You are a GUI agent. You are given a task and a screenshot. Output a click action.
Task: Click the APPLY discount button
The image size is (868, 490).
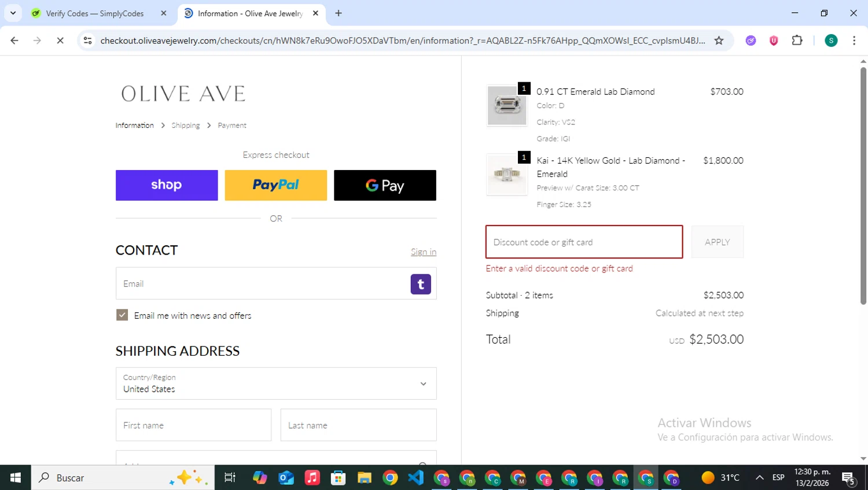[x=718, y=242]
